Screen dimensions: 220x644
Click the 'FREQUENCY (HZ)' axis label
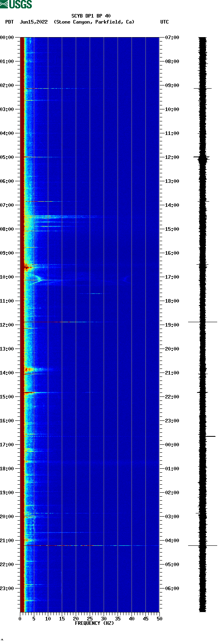(94, 623)
